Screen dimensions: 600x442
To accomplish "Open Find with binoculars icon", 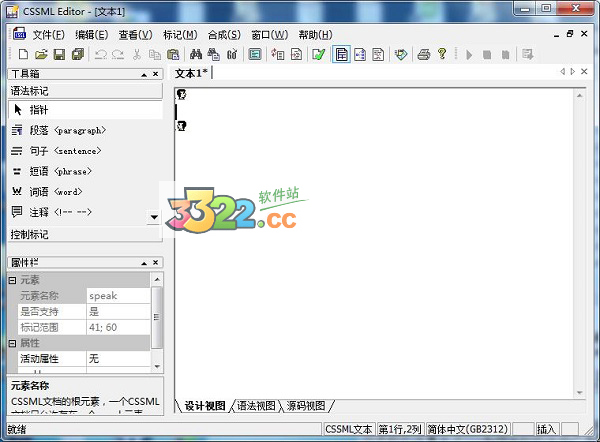I will point(196,54).
